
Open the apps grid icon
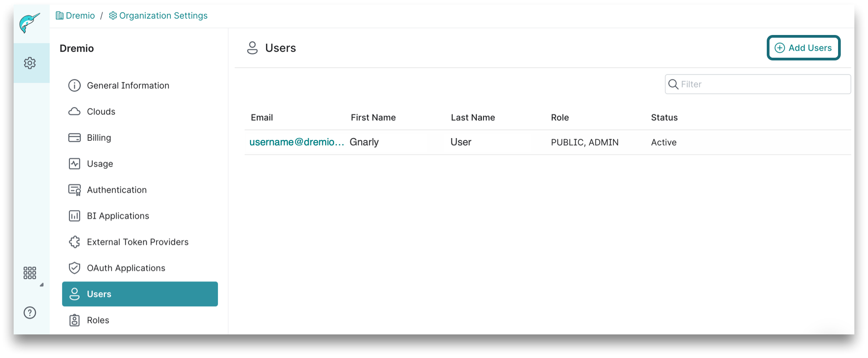tap(30, 273)
